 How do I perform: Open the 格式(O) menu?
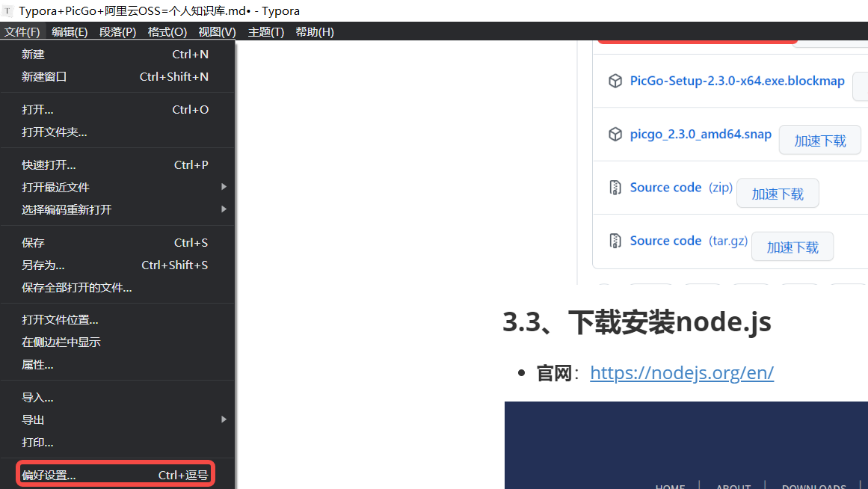[x=167, y=32]
